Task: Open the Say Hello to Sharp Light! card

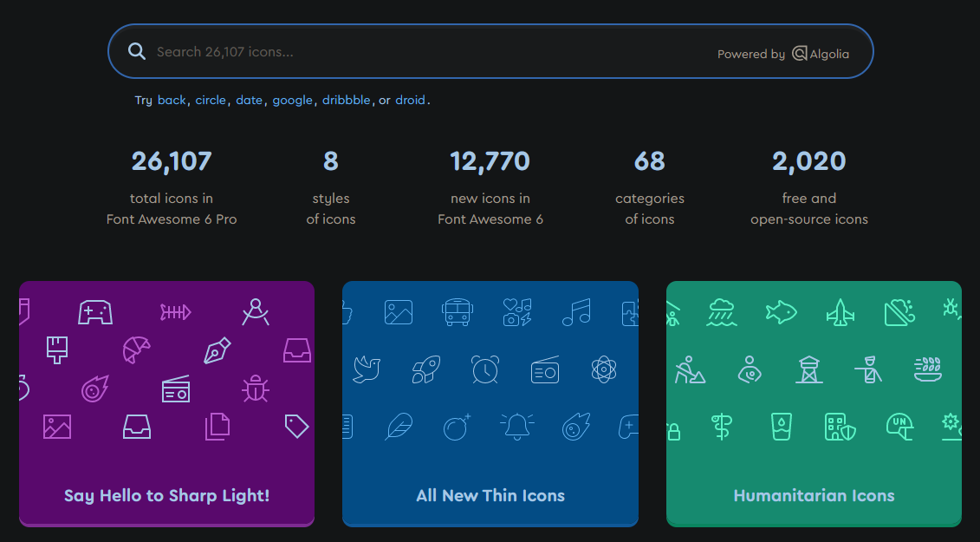Action: pos(166,495)
